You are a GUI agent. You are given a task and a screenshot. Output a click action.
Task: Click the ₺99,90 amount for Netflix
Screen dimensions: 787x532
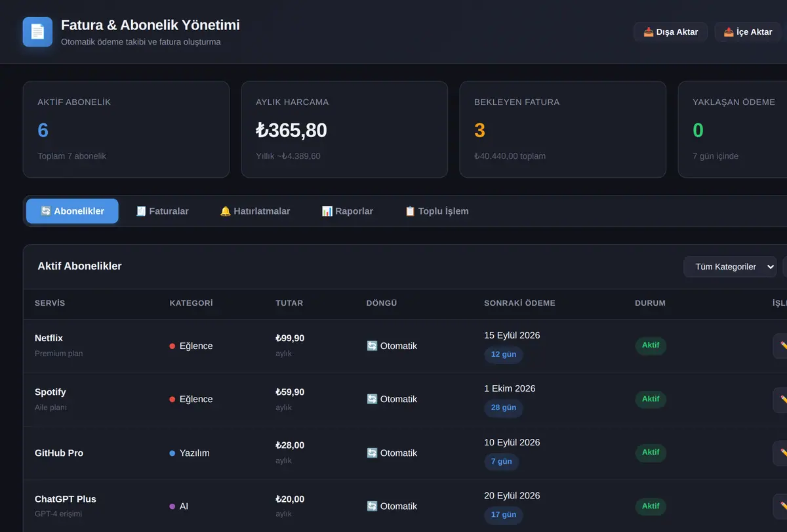290,338
